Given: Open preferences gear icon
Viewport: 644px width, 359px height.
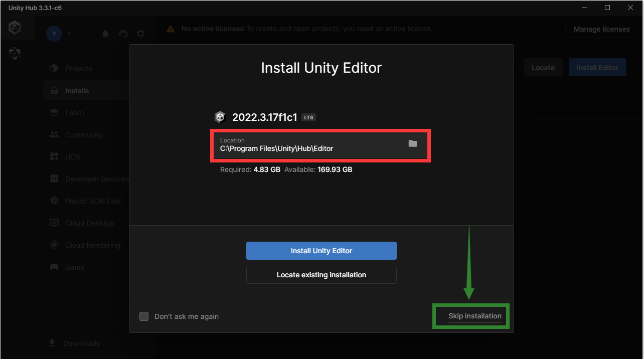Looking at the screenshot, I should [x=141, y=34].
